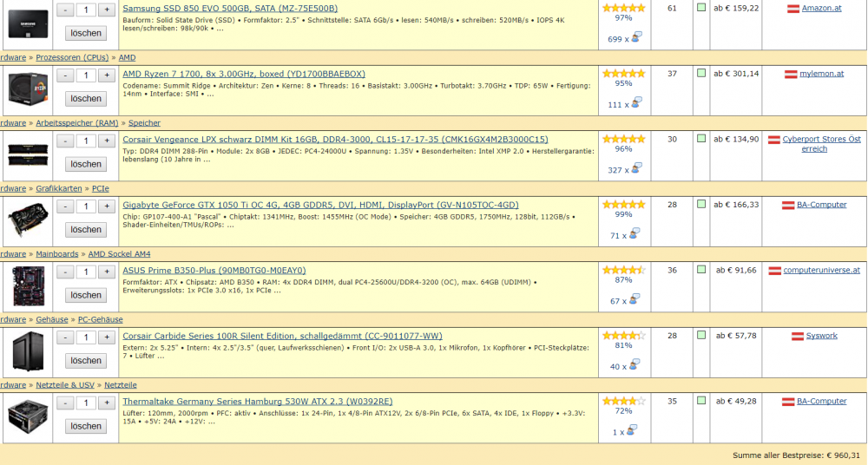868x465 pixels.
Task: Tick checkbox in Samsung SSD row
Action: [x=701, y=8]
